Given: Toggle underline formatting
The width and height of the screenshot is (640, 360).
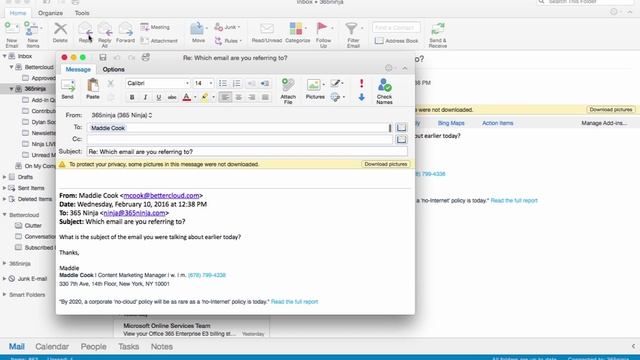Looking at the screenshot, I should click(x=159, y=97).
